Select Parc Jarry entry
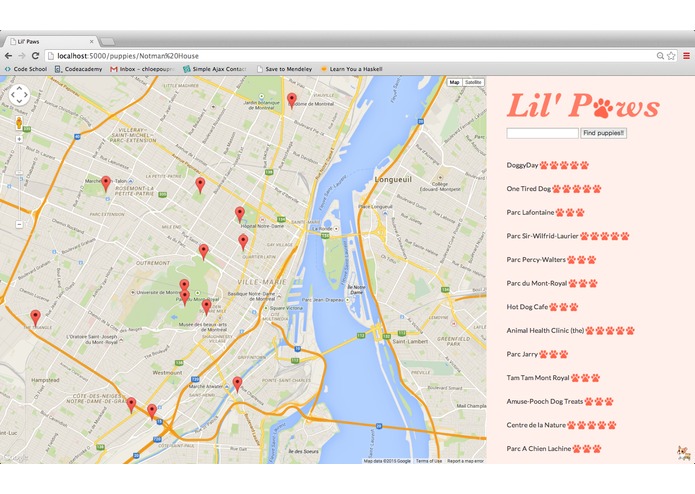Image resolution: width=695 pixels, height=494 pixels. point(537,354)
